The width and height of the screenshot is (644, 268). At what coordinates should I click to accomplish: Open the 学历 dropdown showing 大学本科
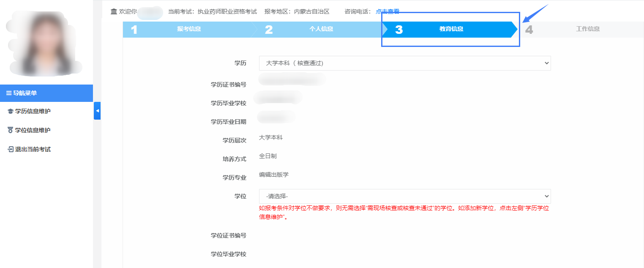point(404,63)
